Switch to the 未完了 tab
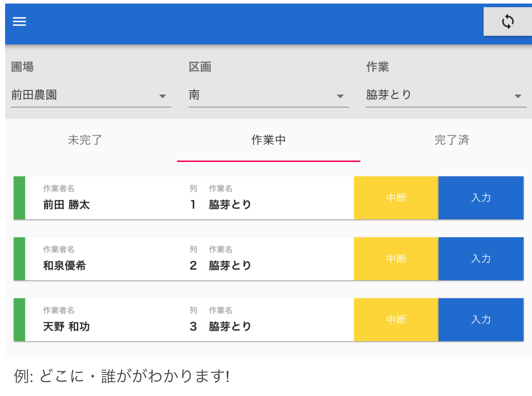532x396 pixels. click(85, 140)
